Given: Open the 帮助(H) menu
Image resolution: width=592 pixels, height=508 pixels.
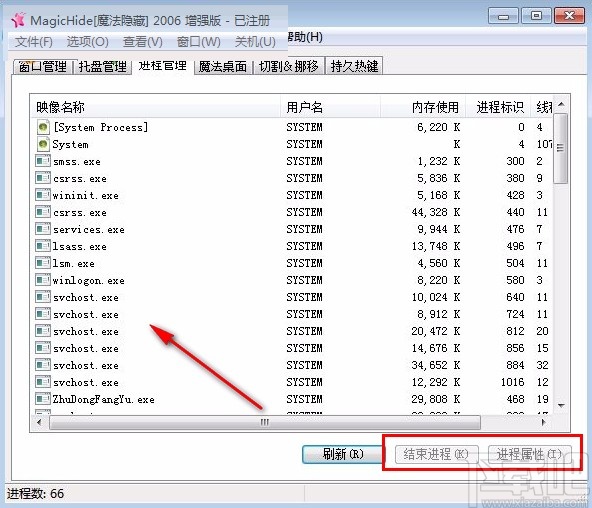Looking at the screenshot, I should point(305,37).
